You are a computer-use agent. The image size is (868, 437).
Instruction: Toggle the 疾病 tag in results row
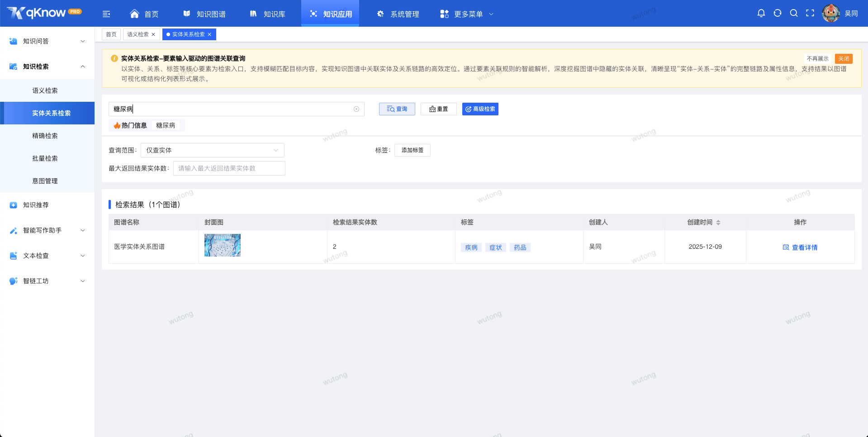tap(470, 247)
